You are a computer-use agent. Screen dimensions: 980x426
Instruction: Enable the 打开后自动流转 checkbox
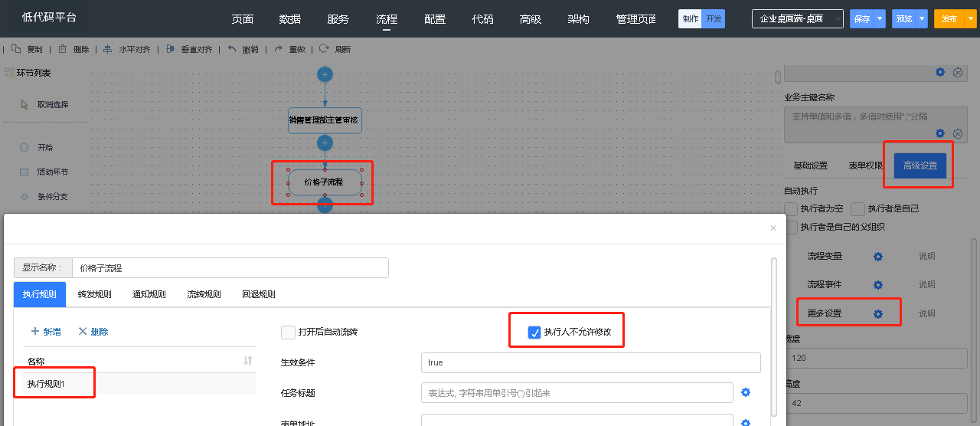coord(288,333)
